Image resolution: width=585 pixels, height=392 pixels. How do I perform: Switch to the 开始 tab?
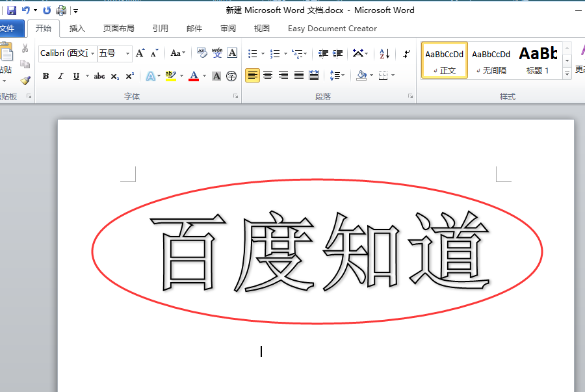click(44, 29)
